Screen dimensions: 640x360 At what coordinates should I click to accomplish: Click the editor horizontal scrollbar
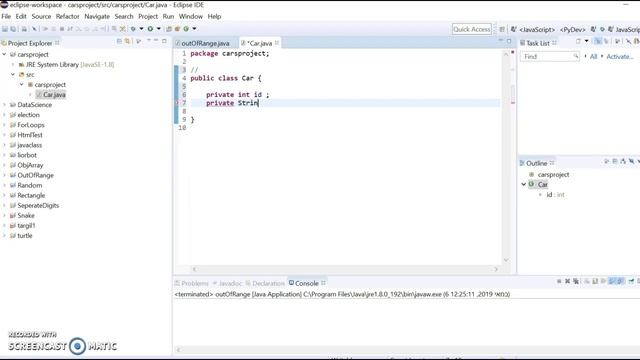click(345, 269)
